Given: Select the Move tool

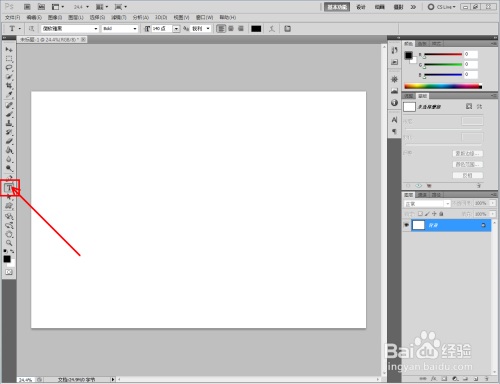Looking at the screenshot, I should click(x=9, y=49).
